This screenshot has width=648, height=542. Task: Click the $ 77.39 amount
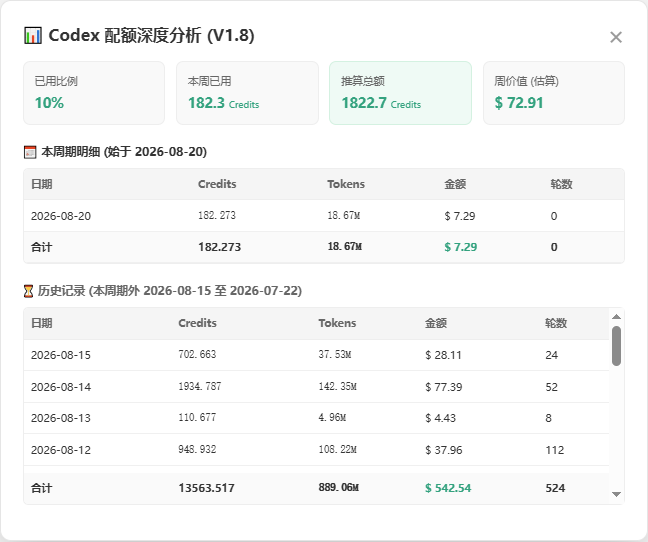point(443,387)
